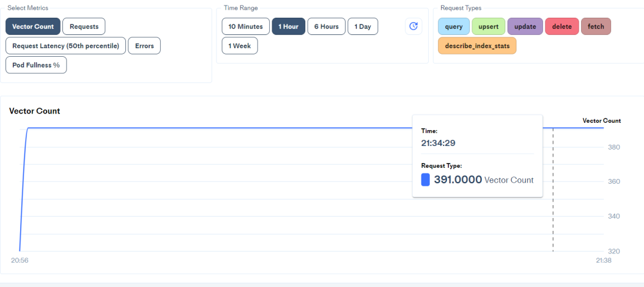Viewport: 644px width, 287px height.
Task: Toggle the query request type
Action: click(454, 26)
